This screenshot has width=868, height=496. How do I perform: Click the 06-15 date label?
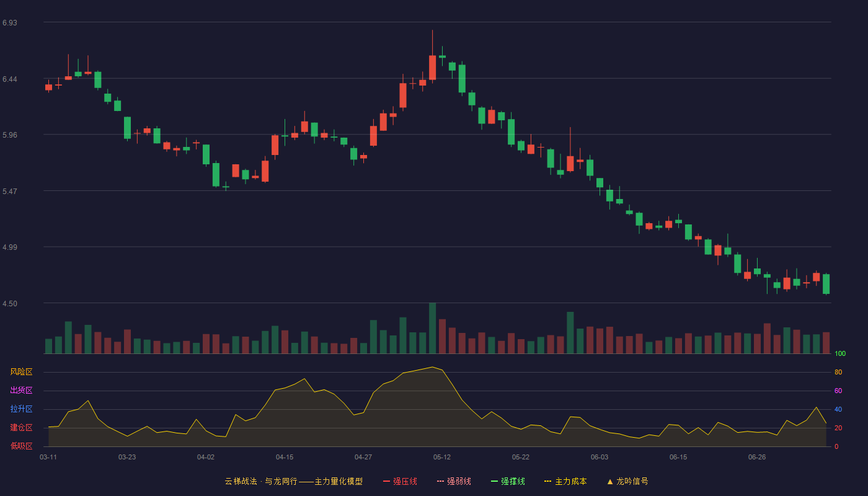(x=678, y=457)
